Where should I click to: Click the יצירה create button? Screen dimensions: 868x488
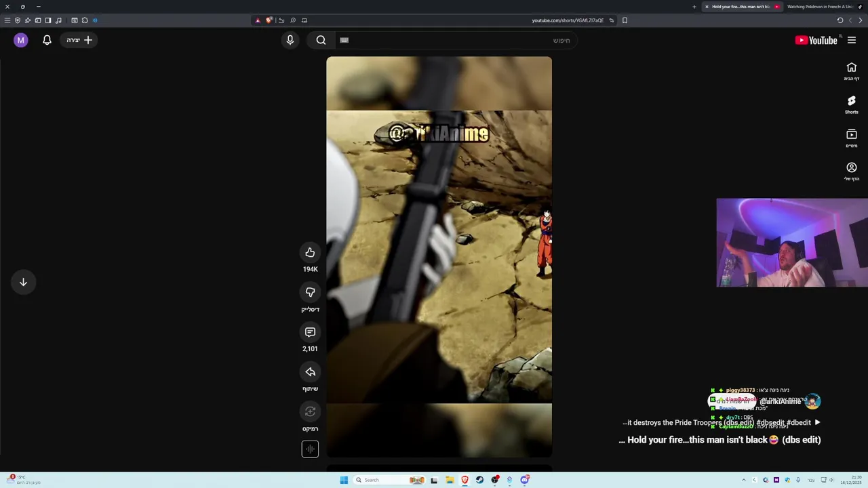(x=79, y=40)
